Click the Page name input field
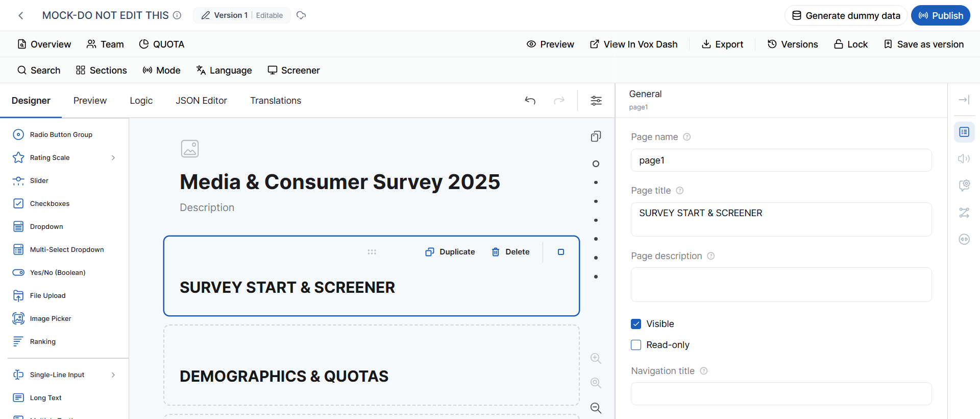The image size is (980, 419). (781, 160)
